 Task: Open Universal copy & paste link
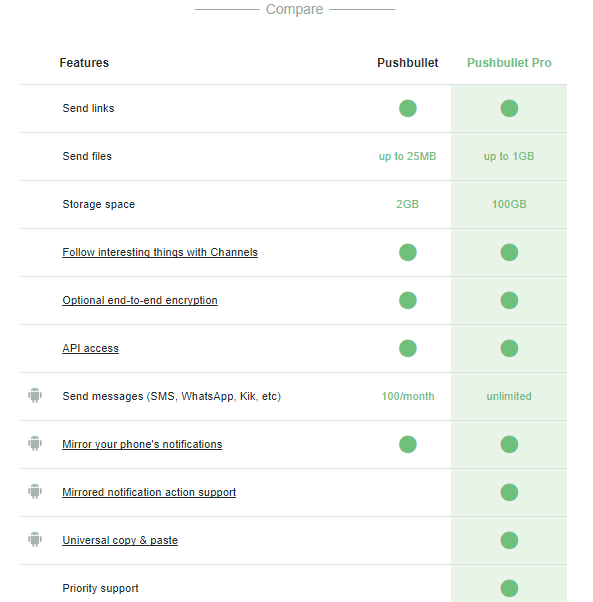coord(120,540)
